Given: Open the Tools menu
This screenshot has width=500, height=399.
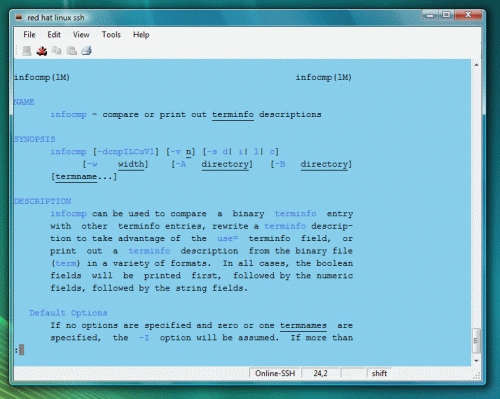Looking at the screenshot, I should tap(111, 35).
